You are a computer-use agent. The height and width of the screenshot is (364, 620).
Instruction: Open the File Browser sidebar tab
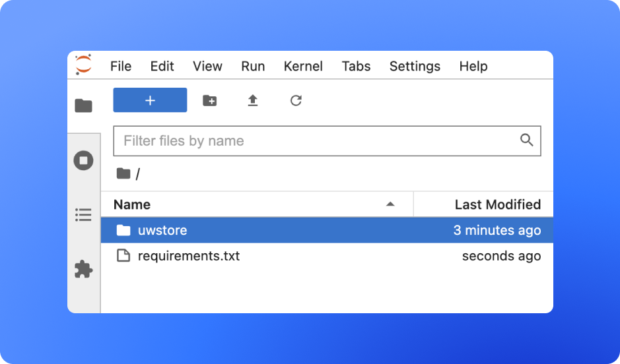pyautogui.click(x=83, y=106)
